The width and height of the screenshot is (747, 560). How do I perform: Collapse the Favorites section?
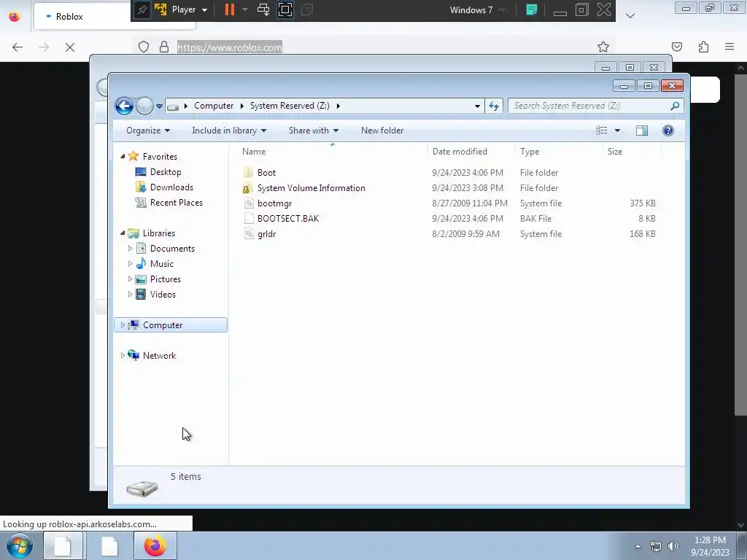(123, 156)
